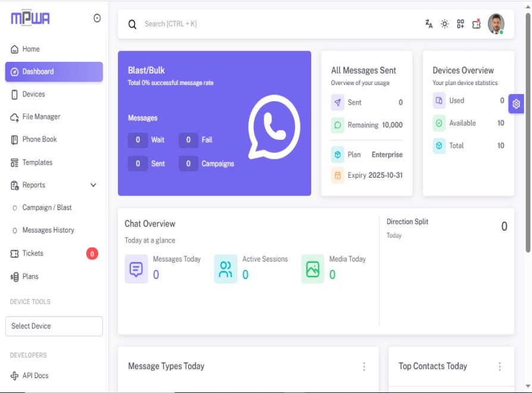The image size is (532, 393).
Task: Click the MPWA logo
Action: click(x=30, y=18)
